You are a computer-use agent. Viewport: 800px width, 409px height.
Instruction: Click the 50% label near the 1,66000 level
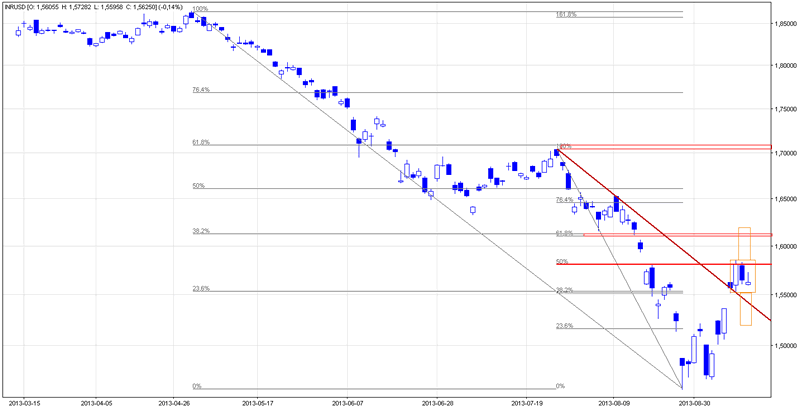(x=198, y=186)
